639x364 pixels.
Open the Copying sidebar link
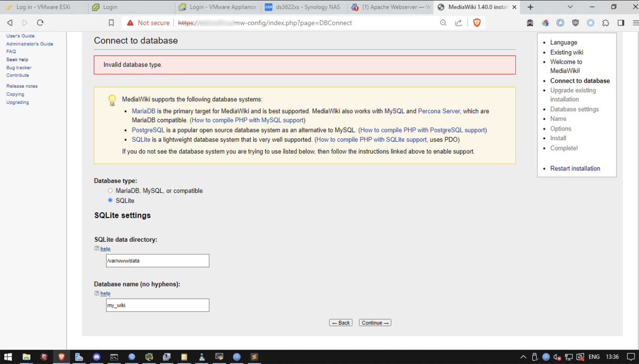click(x=15, y=94)
